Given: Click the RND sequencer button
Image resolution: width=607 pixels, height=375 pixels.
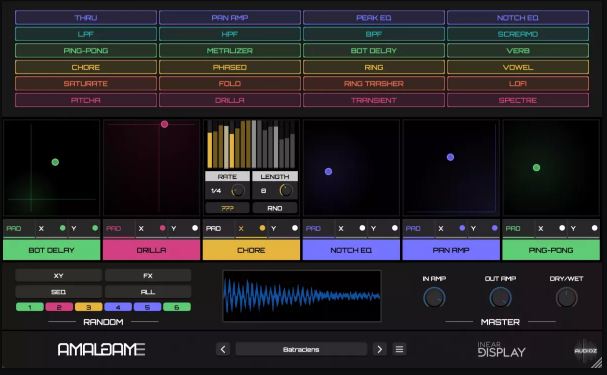Looking at the screenshot, I should click(x=275, y=208).
